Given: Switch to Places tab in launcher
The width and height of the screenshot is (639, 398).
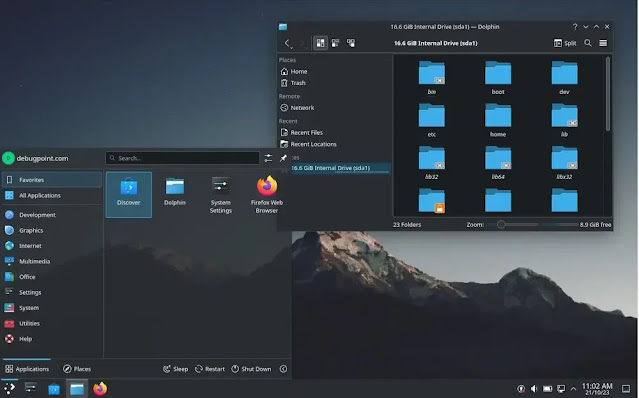Looking at the screenshot, I should [77, 369].
